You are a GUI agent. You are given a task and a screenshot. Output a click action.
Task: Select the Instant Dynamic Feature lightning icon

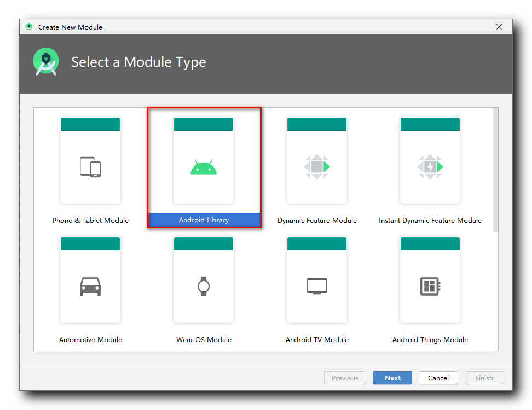[430, 166]
